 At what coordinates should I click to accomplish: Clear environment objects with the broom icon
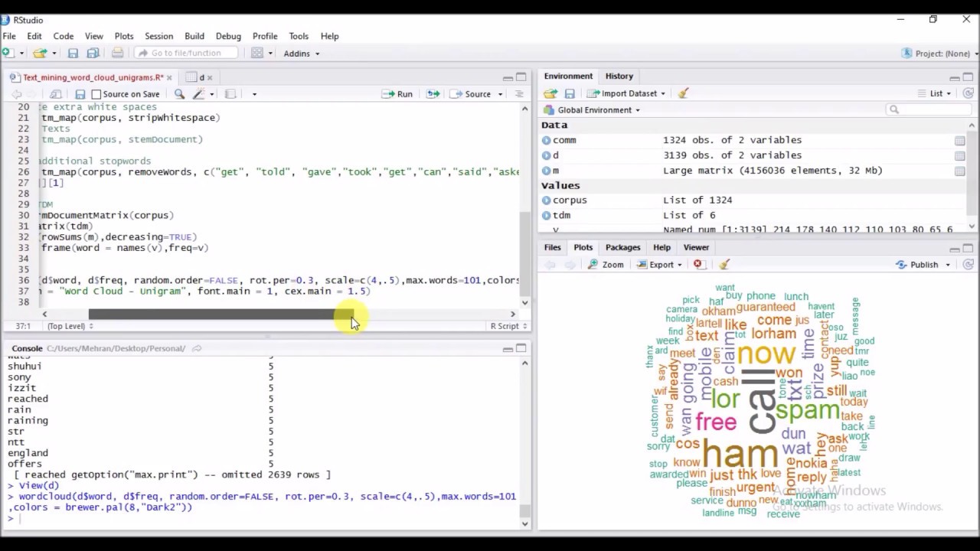(x=683, y=93)
